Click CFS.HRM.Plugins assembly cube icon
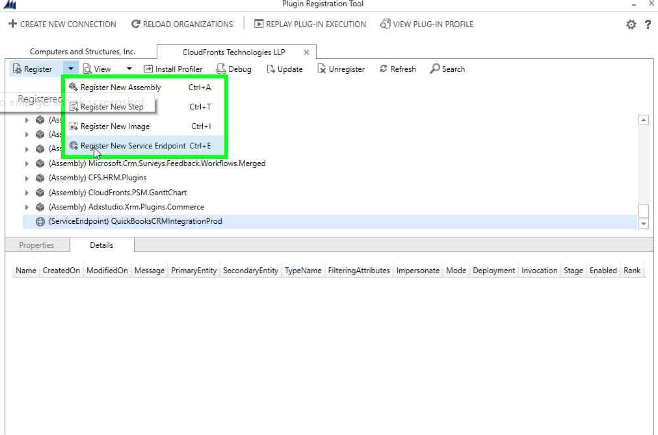Image resolution: width=658 pixels, height=435 pixels. 40,178
